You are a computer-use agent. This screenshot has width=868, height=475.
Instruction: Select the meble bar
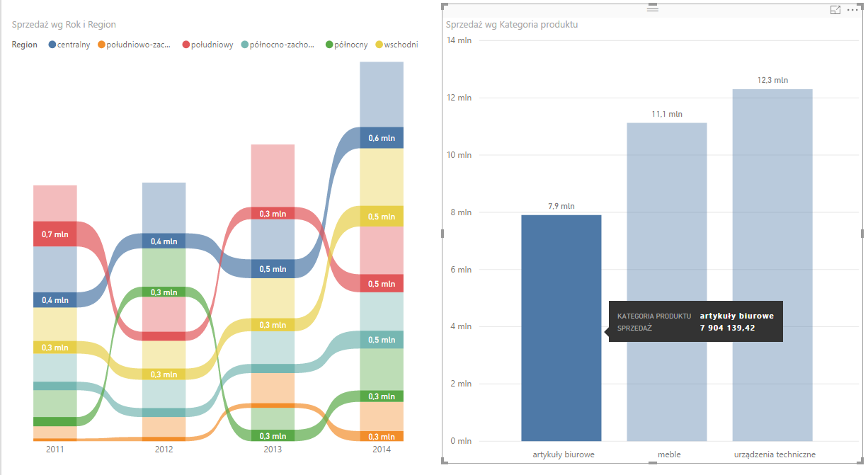tap(667, 282)
